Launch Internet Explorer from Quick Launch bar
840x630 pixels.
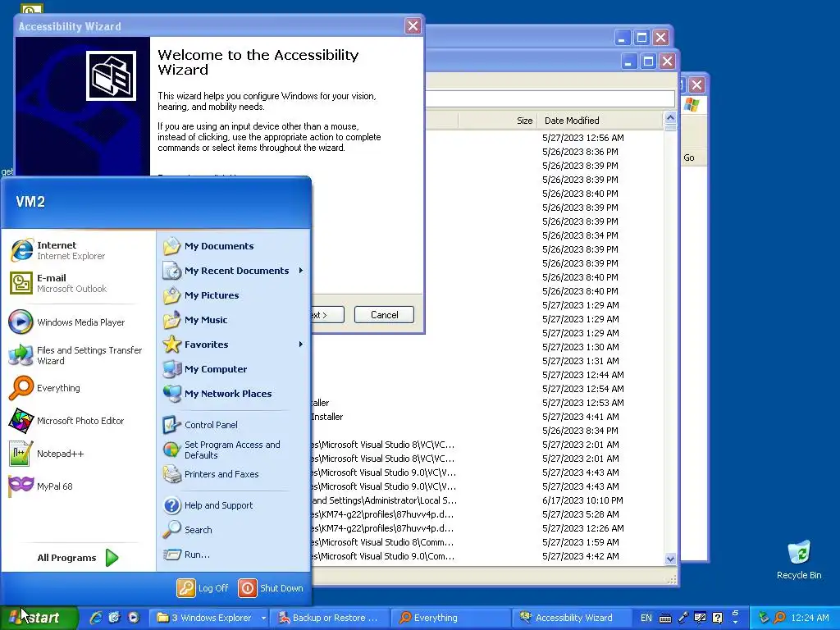95,618
